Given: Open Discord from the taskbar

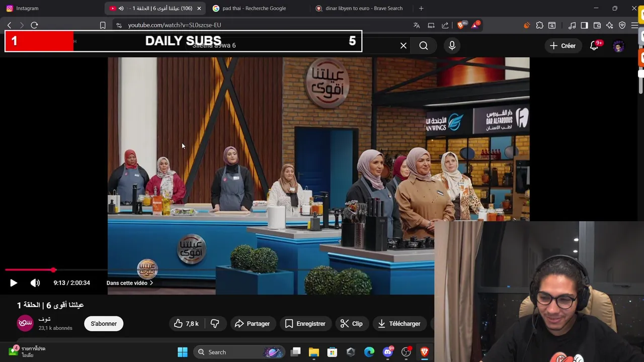Looking at the screenshot, I should coord(387,352).
